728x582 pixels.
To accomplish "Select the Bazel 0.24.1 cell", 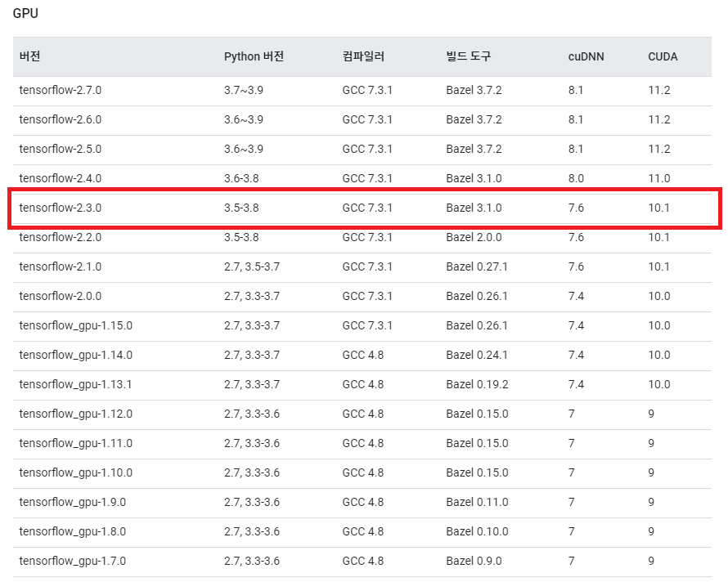I will [477, 355].
